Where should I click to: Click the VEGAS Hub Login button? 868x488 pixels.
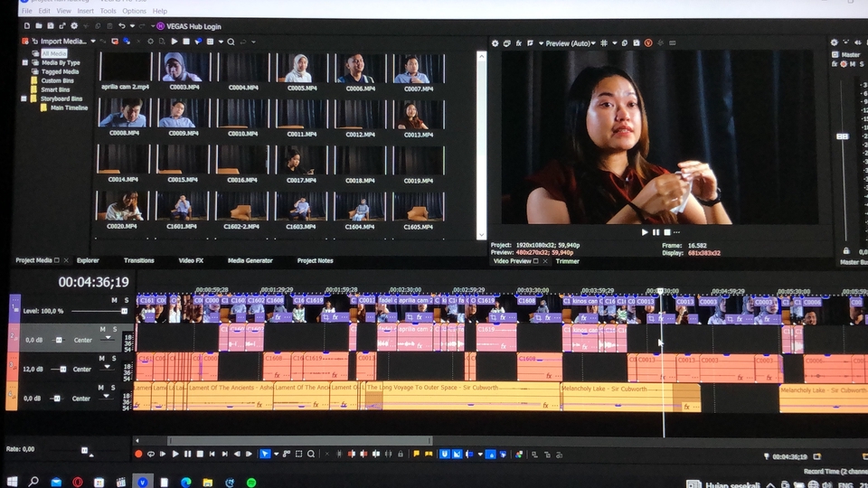click(x=189, y=26)
